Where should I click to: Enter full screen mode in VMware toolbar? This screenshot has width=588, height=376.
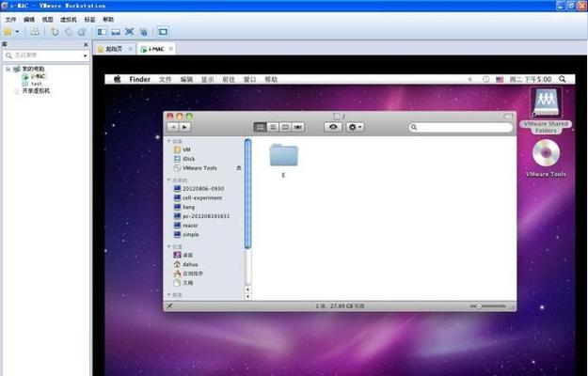130,32
